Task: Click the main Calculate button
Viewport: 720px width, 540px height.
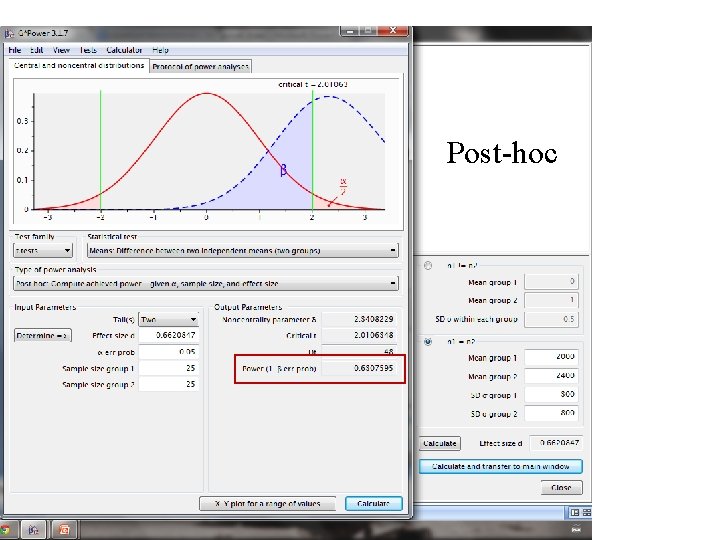Action: [x=374, y=504]
